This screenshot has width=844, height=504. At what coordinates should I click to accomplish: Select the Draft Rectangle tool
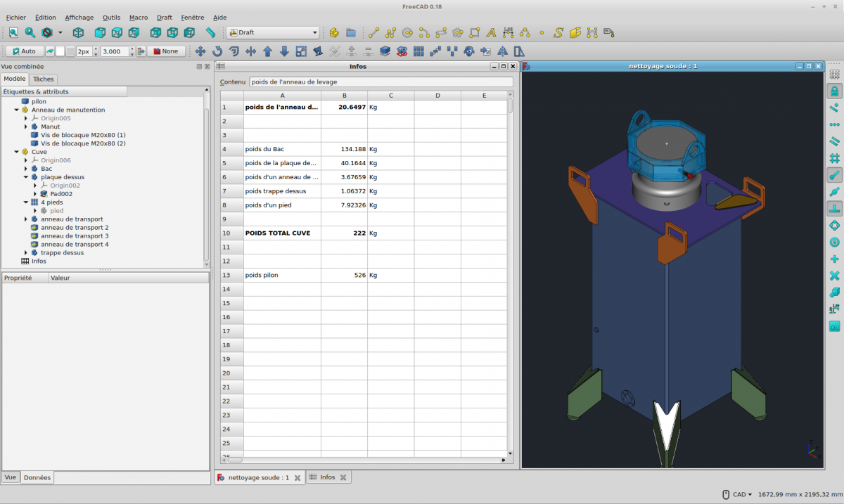pos(475,32)
